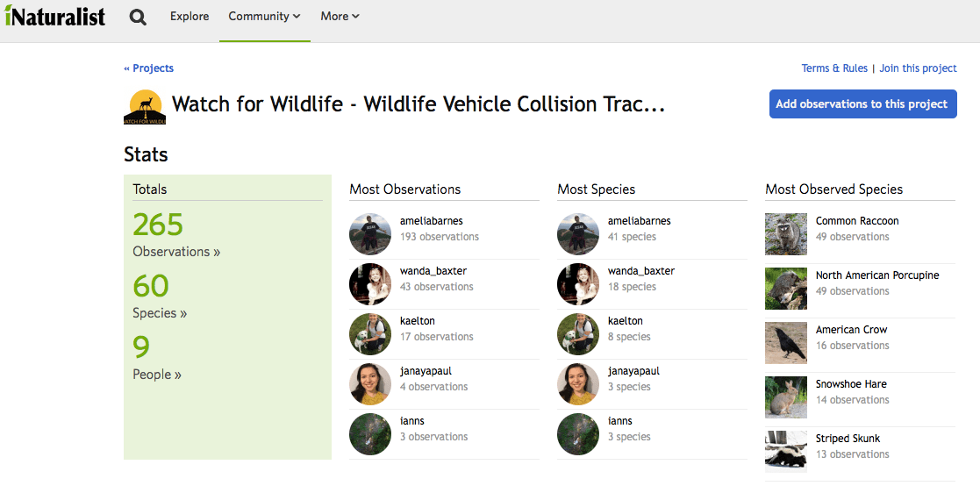This screenshot has height=493, width=980.
Task: Open the search magnifier icon
Action: click(x=138, y=17)
